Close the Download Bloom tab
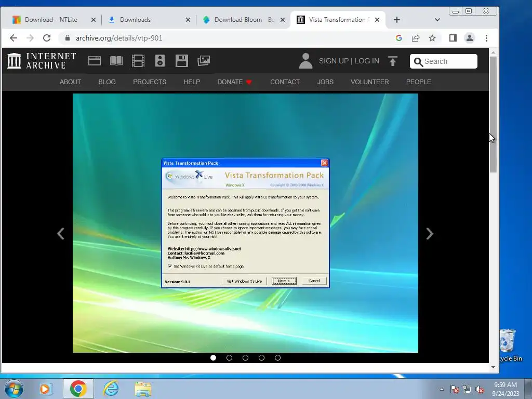This screenshot has width=532, height=399. (x=282, y=20)
